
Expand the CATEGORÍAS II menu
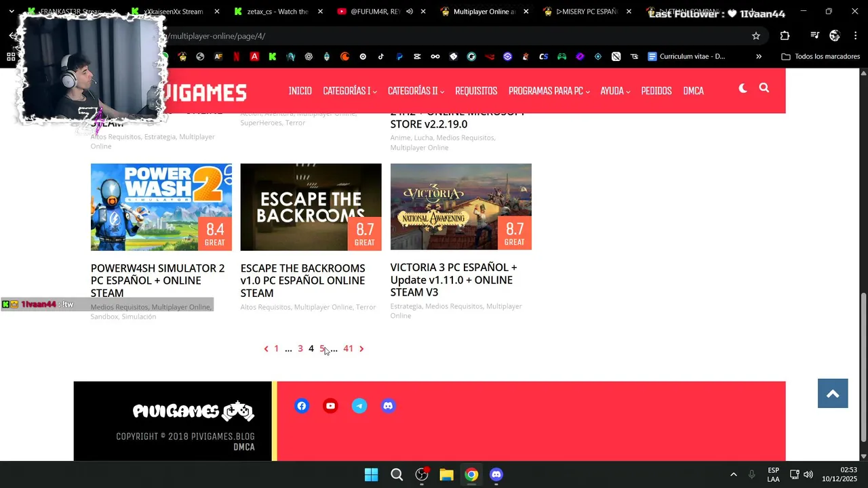416,91
